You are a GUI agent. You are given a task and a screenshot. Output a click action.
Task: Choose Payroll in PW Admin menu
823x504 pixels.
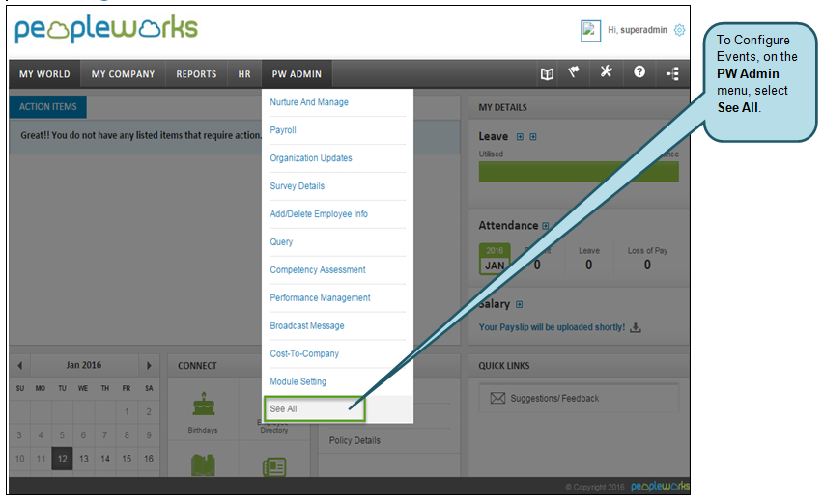coord(283,130)
